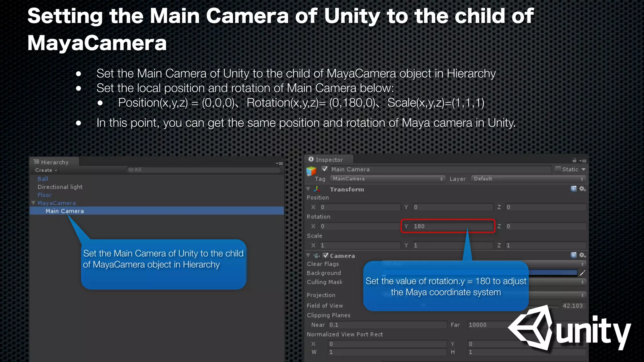The image size is (644, 362).
Task: Open the Inspector tab
Action: [329, 160]
